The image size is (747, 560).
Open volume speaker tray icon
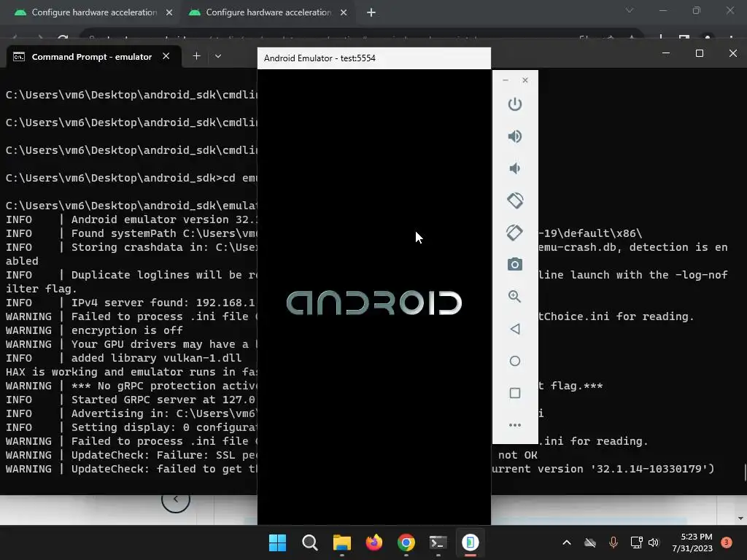[x=654, y=542]
